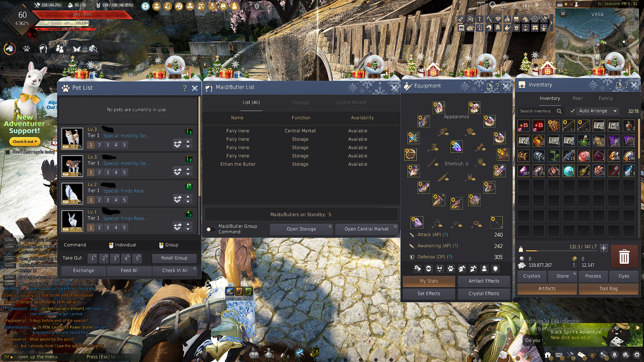
Task: Toggle the checkbox above Shortcut: U
Action: click(x=456, y=158)
